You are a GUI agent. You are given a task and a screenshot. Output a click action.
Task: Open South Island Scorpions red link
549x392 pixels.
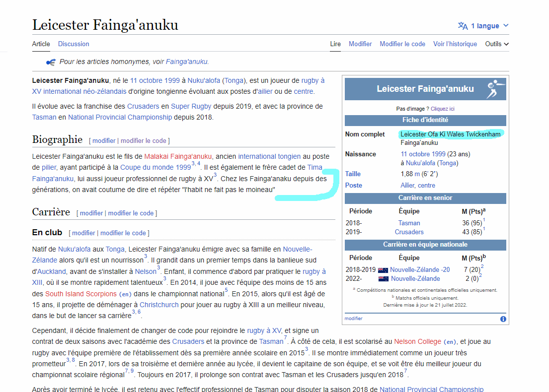(x=81, y=294)
